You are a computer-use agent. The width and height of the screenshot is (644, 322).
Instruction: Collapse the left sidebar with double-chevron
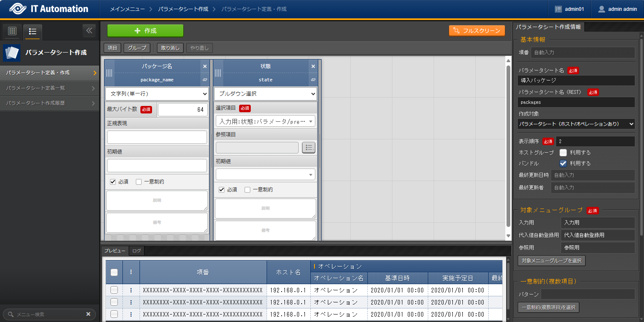89,30
